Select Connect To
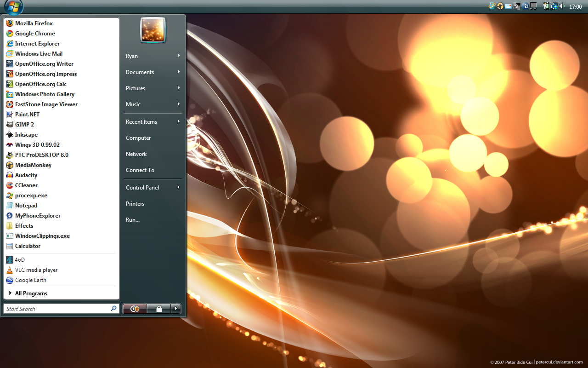 click(153, 170)
